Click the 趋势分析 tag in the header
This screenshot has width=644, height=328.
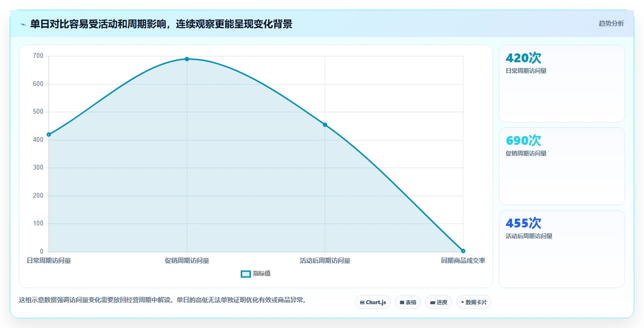pyautogui.click(x=611, y=23)
